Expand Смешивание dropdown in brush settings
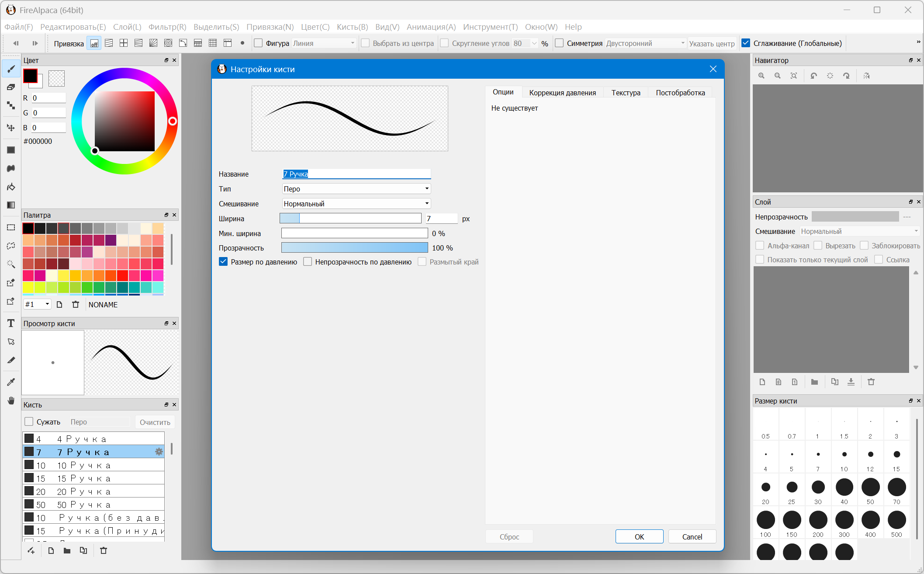 356,204
